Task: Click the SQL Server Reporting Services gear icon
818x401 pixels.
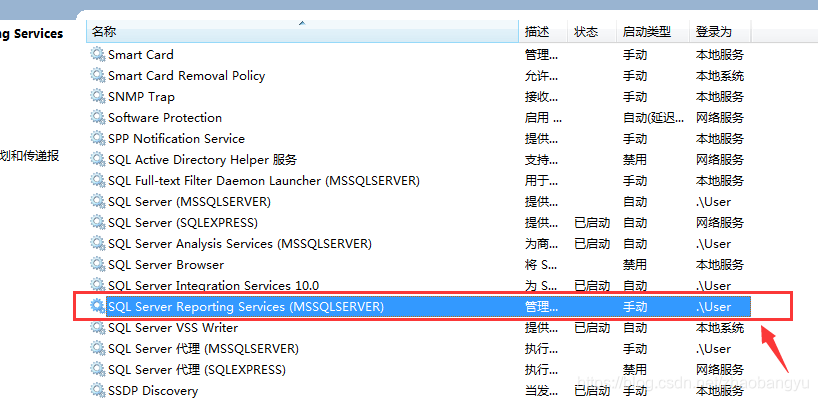Action: click(x=98, y=307)
